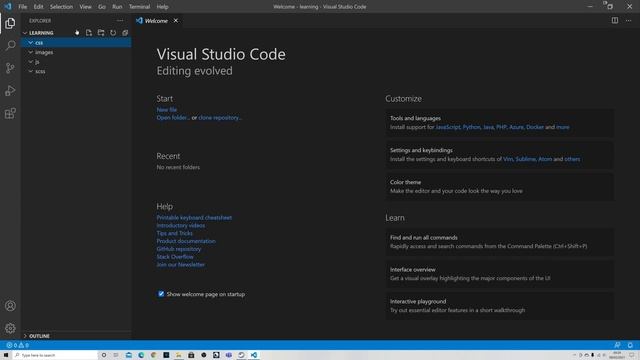Open the Selection menu

pos(61,7)
